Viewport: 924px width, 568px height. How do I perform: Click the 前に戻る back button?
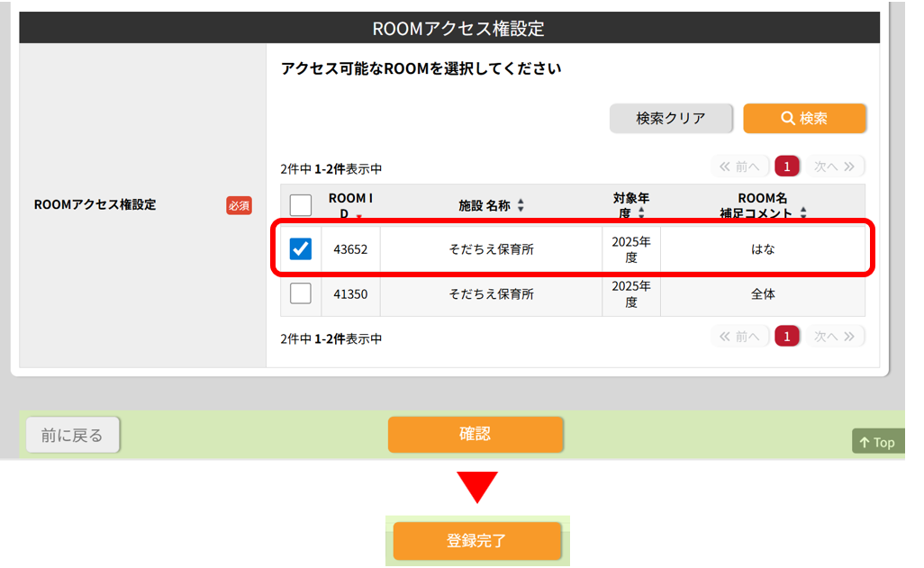[x=72, y=435]
